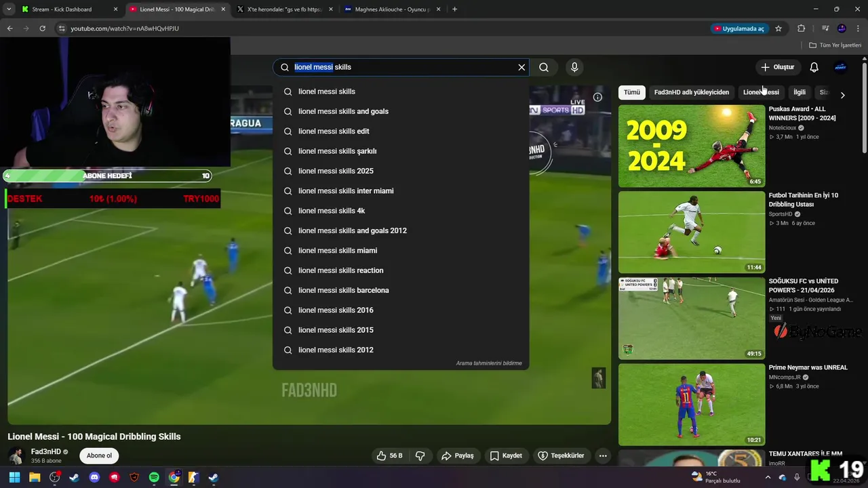Viewport: 868px width, 488px height.
Task: Subscribe with the Abone ol button
Action: (x=99, y=455)
